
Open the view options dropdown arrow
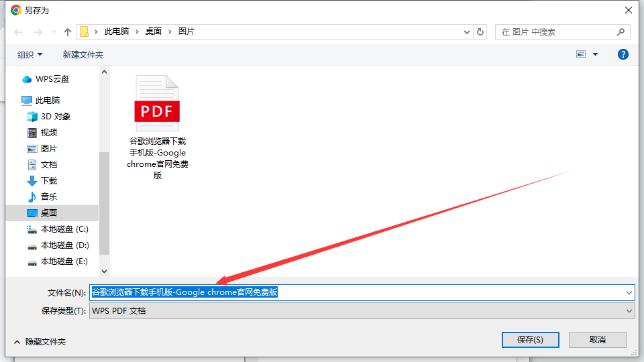point(595,54)
